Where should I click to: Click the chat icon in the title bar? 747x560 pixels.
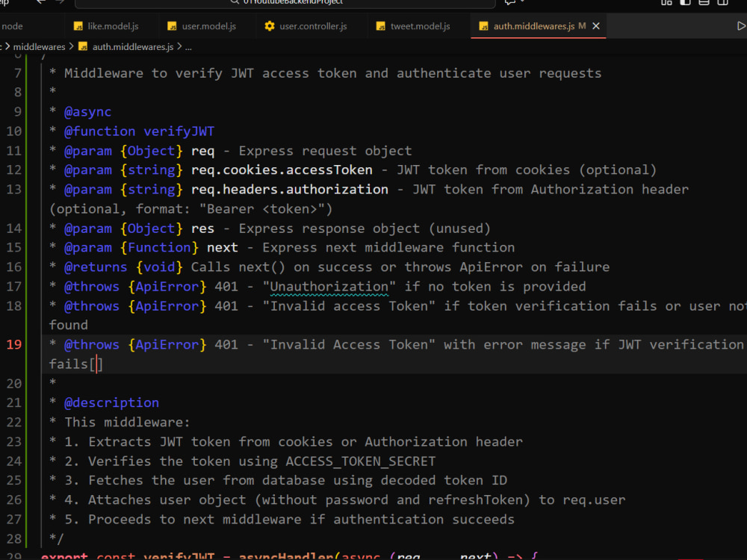click(509, 2)
